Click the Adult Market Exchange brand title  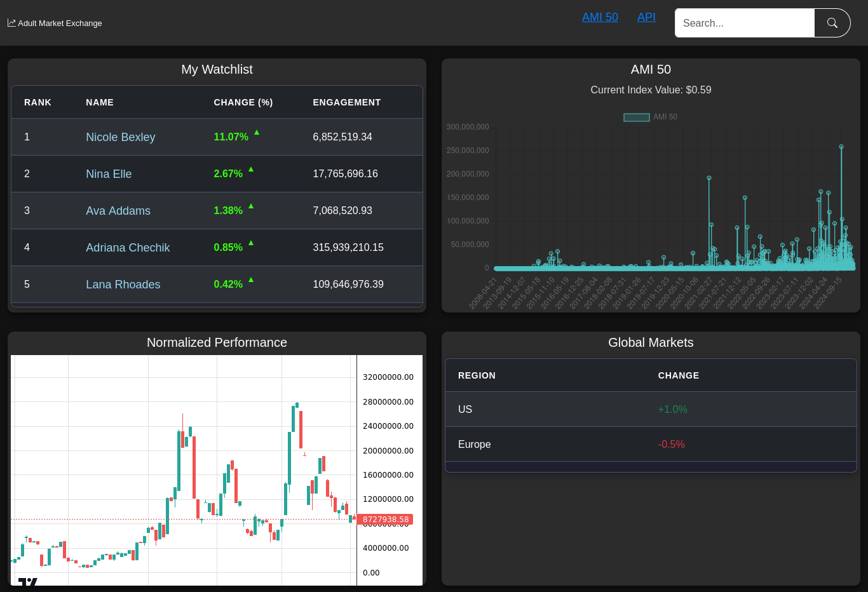pos(60,23)
